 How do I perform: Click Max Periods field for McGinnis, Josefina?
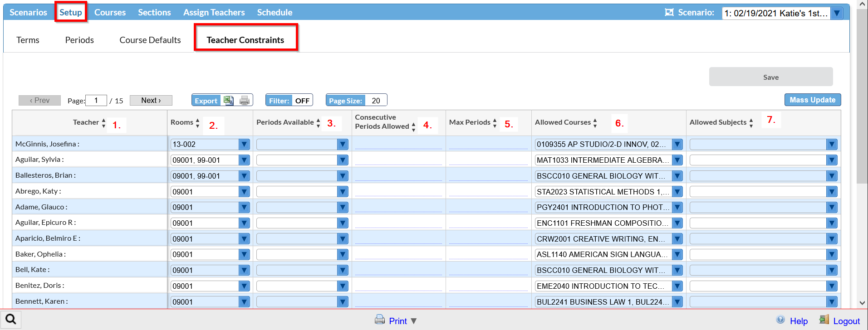click(488, 144)
